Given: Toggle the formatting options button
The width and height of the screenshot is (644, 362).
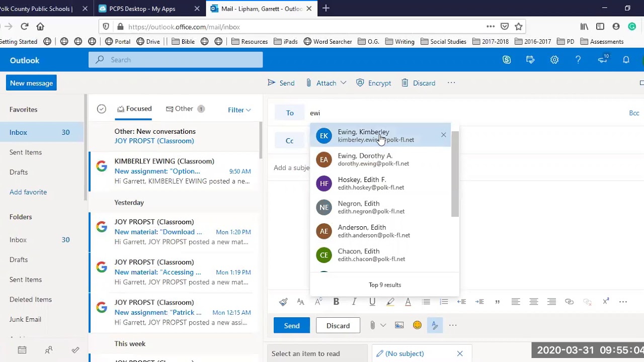Looking at the screenshot, I should pyautogui.click(x=435, y=325).
